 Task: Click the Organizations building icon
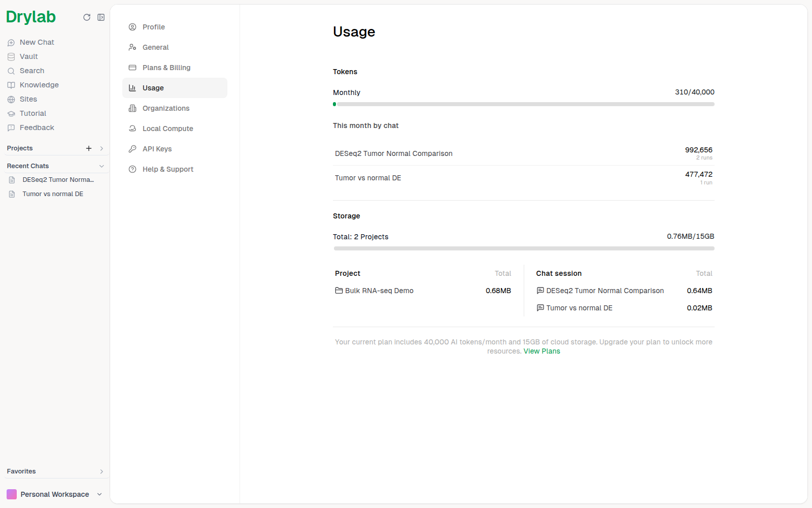(132, 108)
